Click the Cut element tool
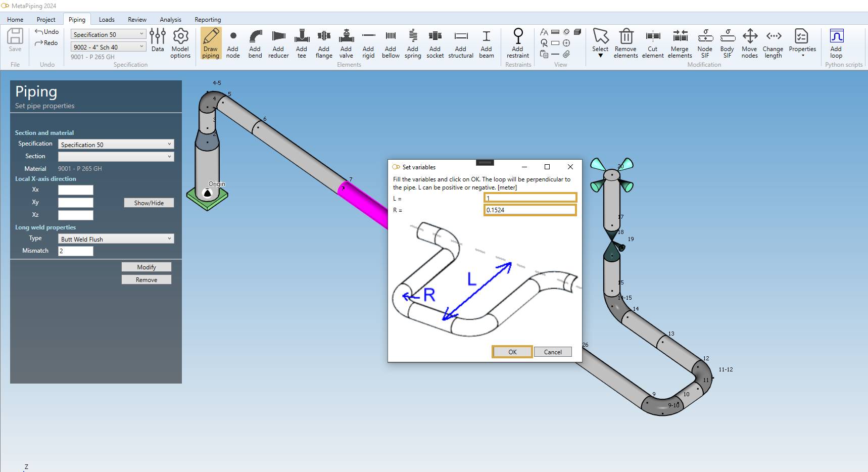This screenshot has width=868, height=472. 653,43
